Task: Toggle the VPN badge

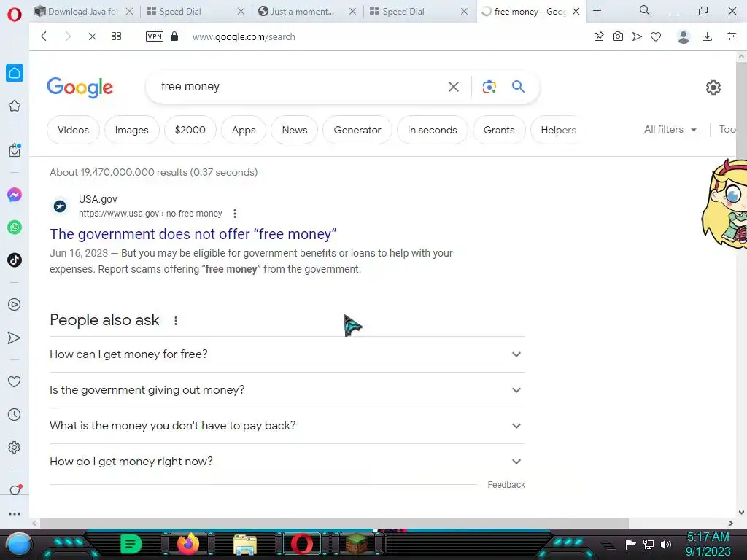Action: coord(155,36)
